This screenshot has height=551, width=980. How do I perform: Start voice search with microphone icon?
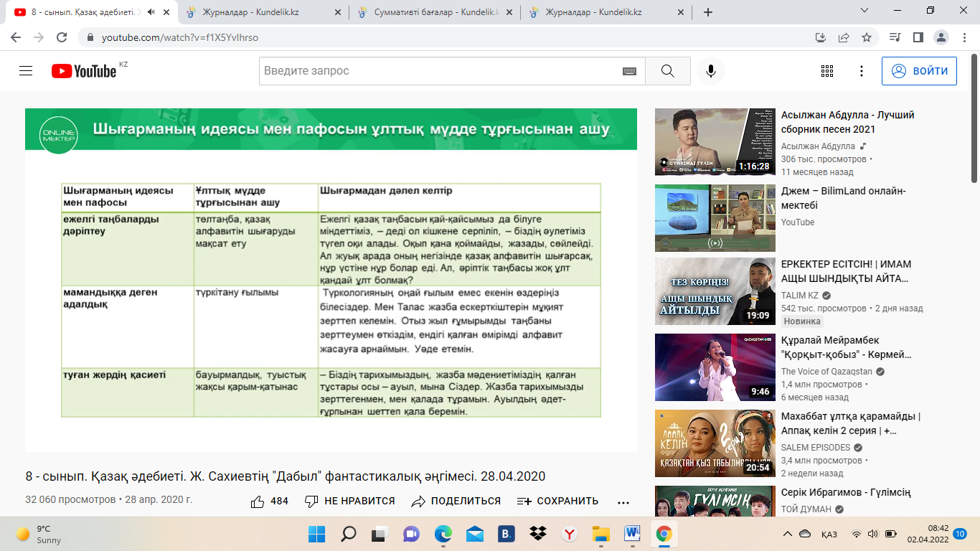pyautogui.click(x=710, y=71)
